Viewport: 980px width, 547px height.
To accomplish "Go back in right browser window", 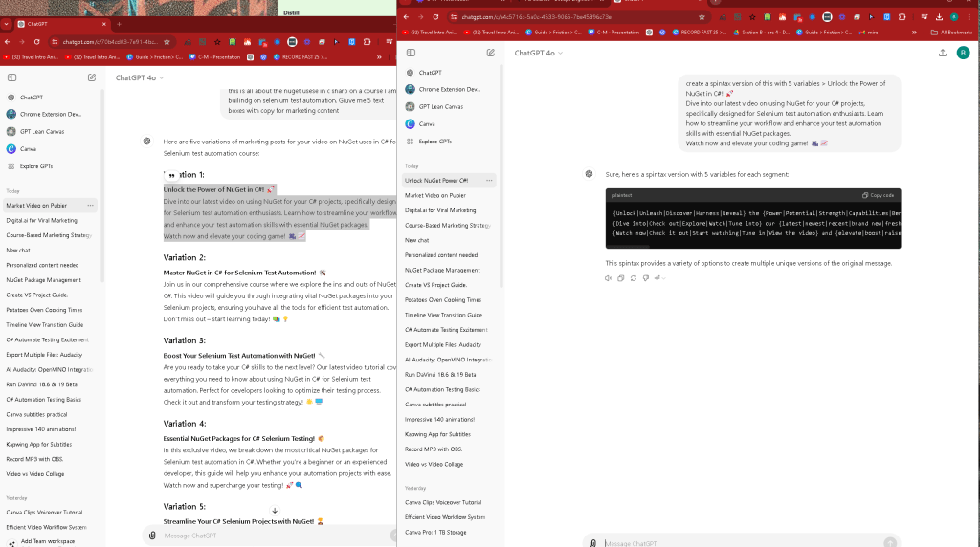I will click(x=406, y=17).
